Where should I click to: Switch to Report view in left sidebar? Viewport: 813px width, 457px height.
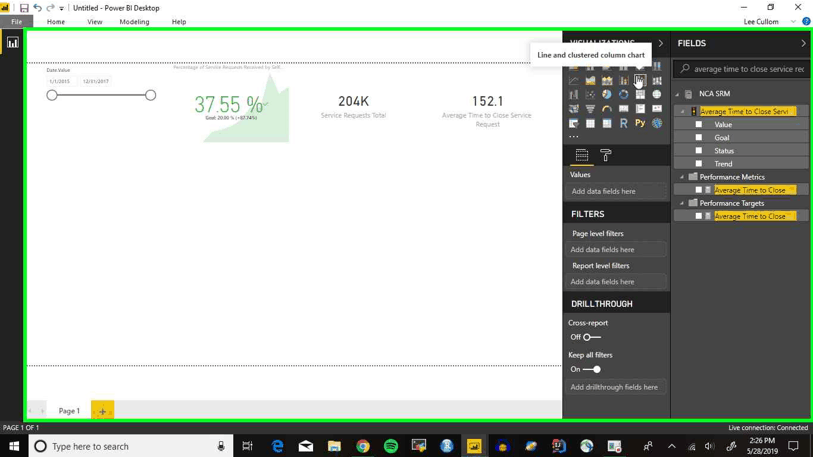(x=12, y=43)
